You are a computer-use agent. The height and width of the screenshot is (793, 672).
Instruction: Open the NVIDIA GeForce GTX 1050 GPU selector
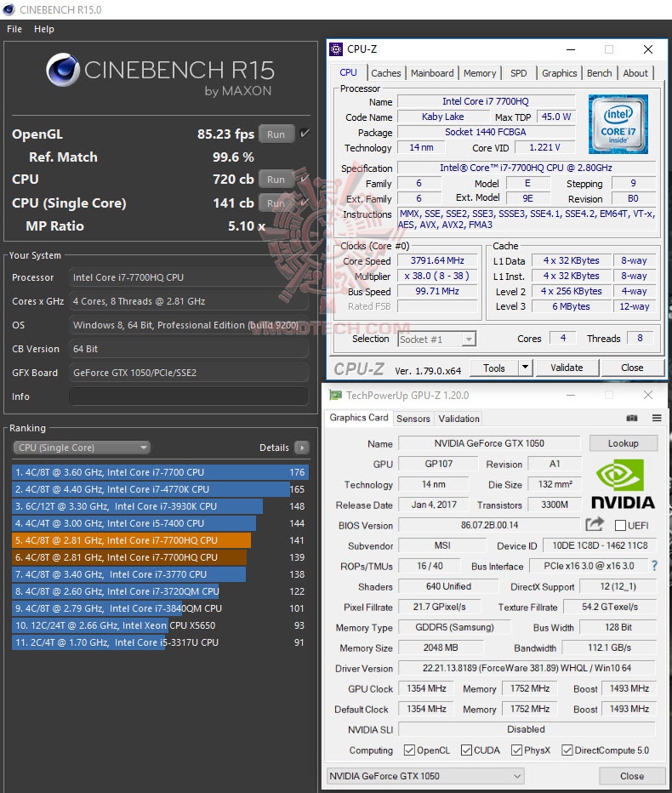coord(425,775)
